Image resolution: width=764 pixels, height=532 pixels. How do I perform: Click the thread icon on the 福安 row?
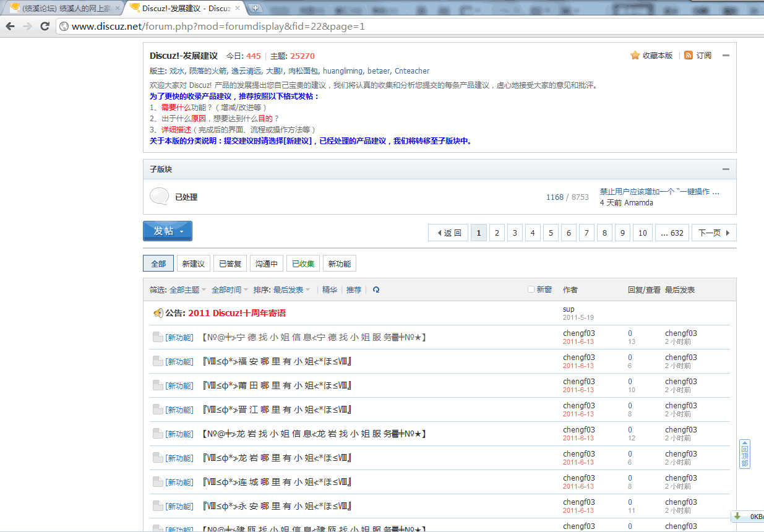(x=158, y=361)
